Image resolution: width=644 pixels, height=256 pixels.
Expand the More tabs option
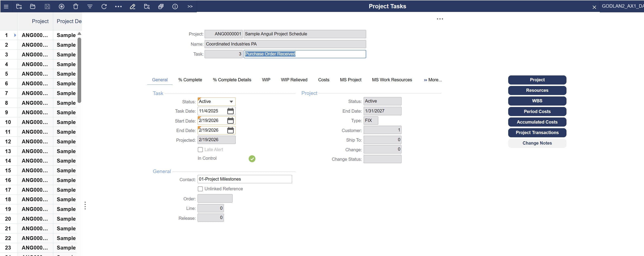pos(433,80)
